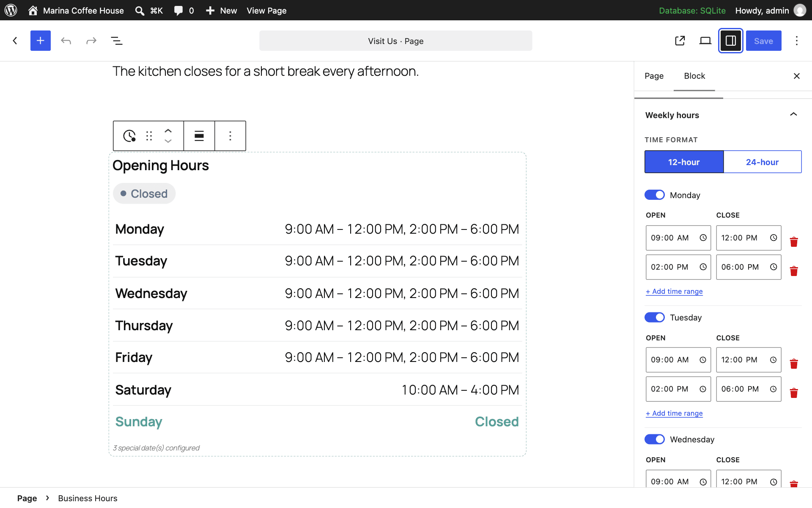This screenshot has width=812, height=508.
Task: Delete Tuesday's 09:00 AM time range
Action: [x=794, y=364]
